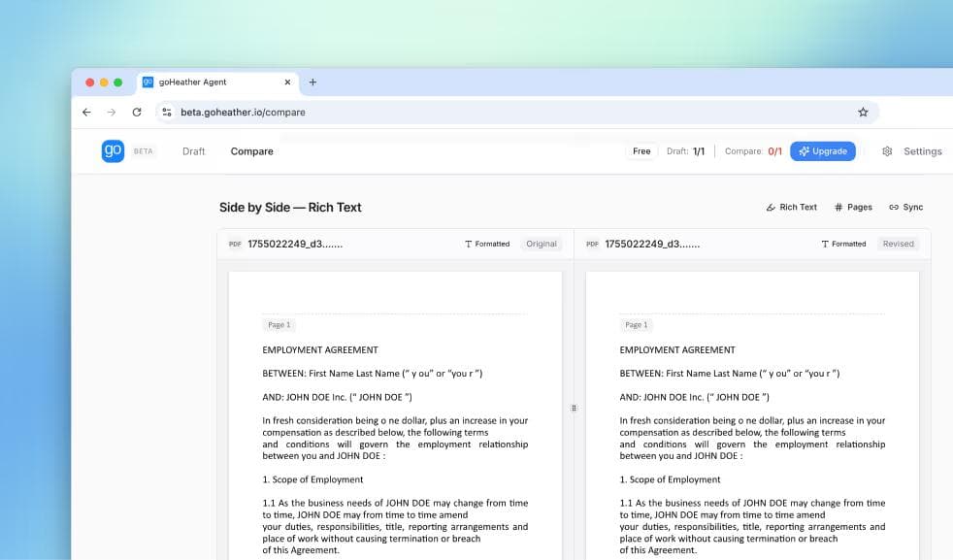The width and height of the screenshot is (953, 560).
Task: Click the Rich Text brush icon
Action: [x=771, y=208]
